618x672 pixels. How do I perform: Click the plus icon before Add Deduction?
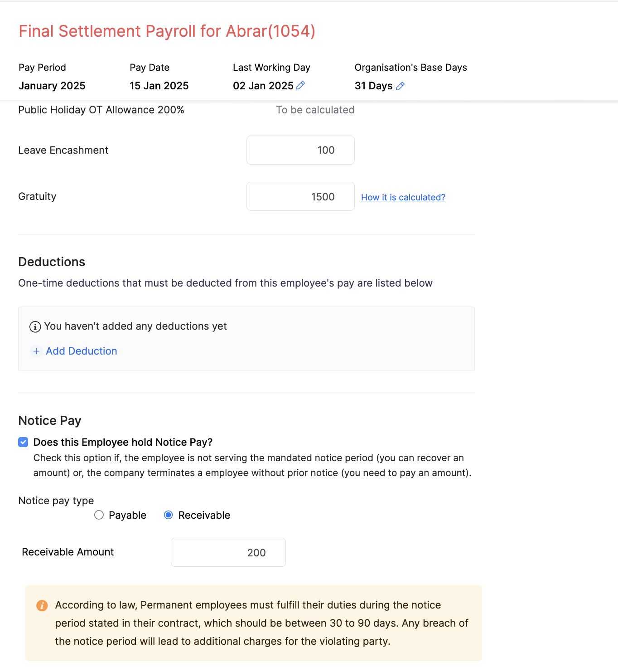pyautogui.click(x=37, y=351)
